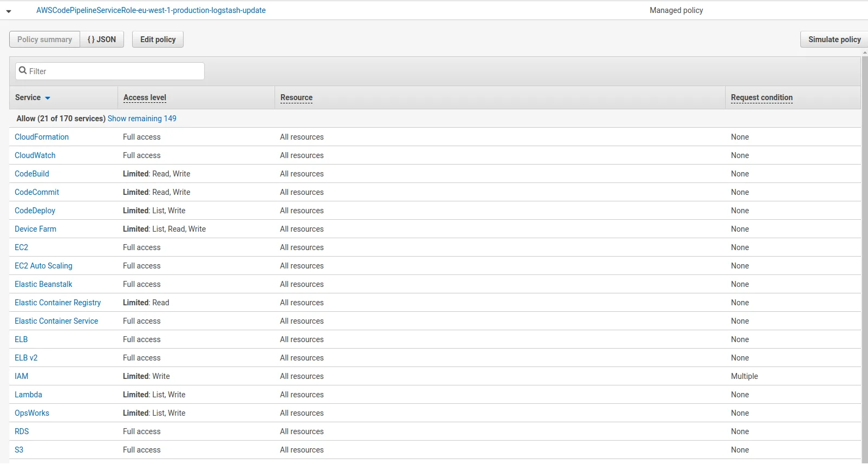Open the ELB v2 service link

click(26, 358)
